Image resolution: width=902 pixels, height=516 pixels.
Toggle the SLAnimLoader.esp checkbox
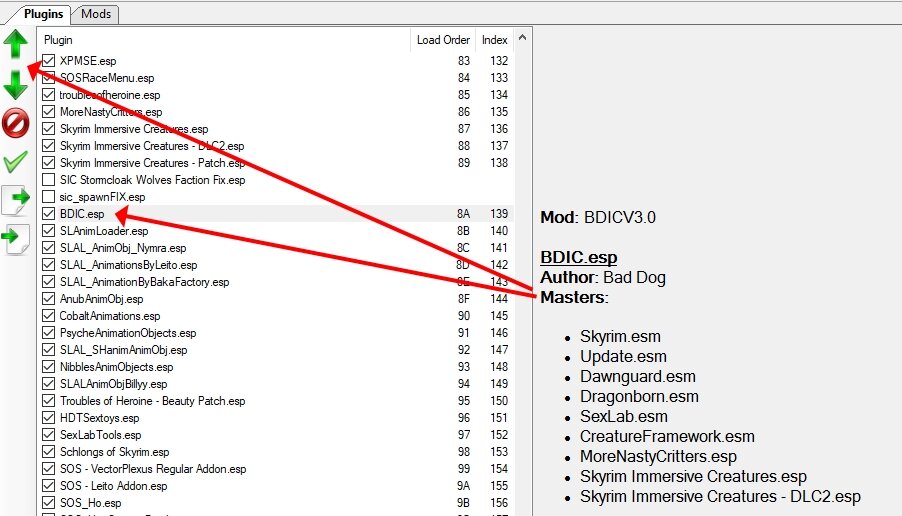(x=49, y=231)
